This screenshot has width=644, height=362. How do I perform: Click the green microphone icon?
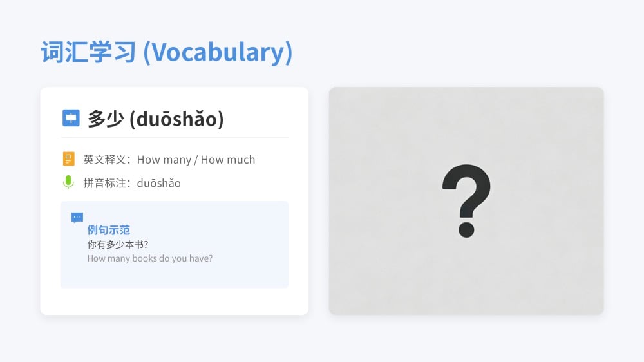coord(69,183)
